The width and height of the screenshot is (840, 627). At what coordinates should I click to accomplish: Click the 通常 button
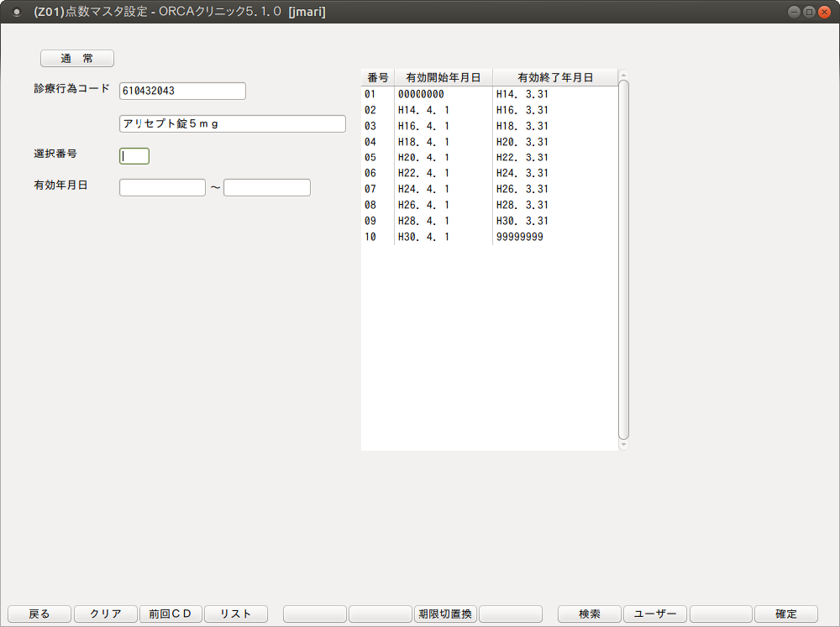77,59
